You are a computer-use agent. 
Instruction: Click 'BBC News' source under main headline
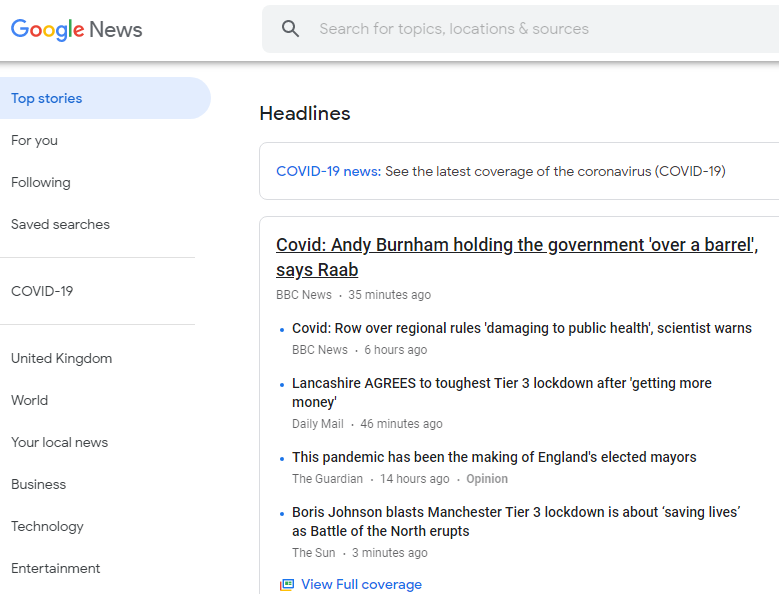click(x=304, y=295)
